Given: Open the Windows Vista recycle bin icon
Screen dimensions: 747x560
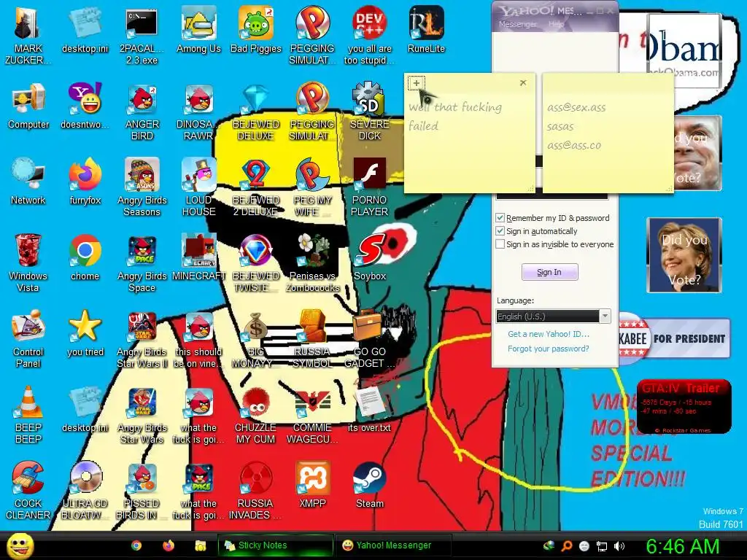Looking at the screenshot, I should coord(28,263).
